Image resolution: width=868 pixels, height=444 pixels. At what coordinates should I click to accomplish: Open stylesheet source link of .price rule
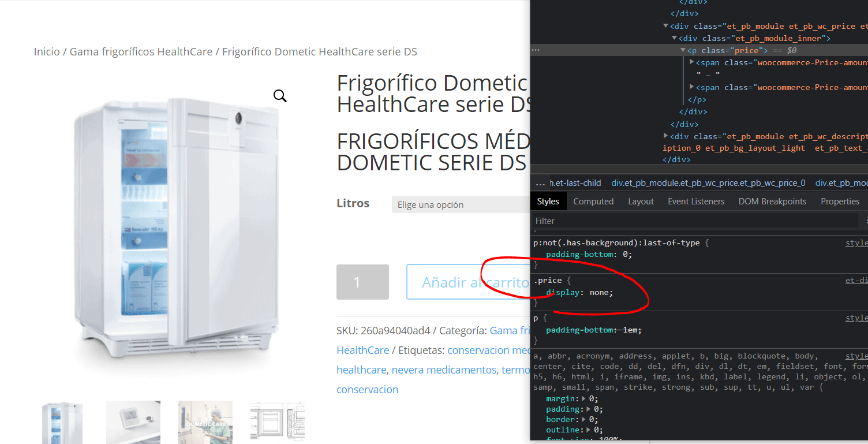[856, 280]
